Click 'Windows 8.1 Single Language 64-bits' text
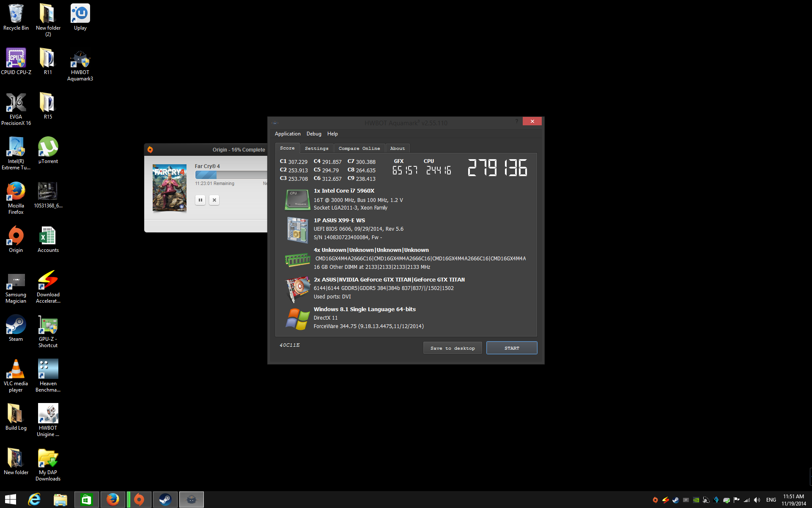 coord(365,309)
